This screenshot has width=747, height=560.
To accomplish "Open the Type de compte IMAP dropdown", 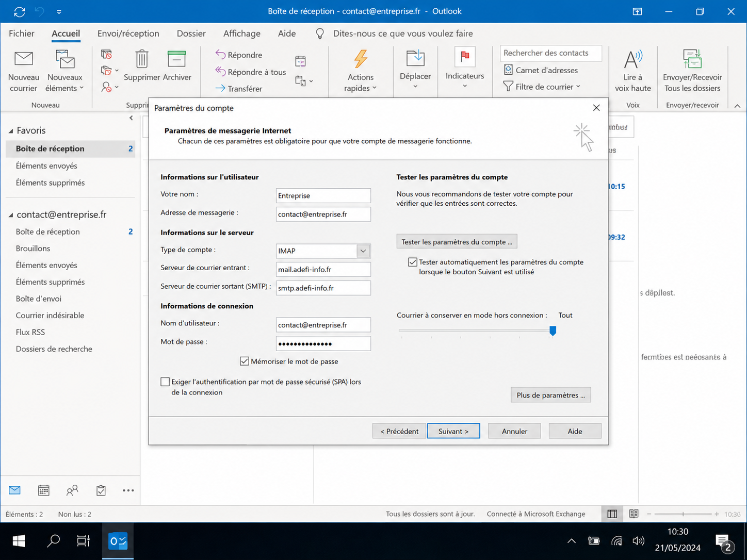I will click(363, 251).
